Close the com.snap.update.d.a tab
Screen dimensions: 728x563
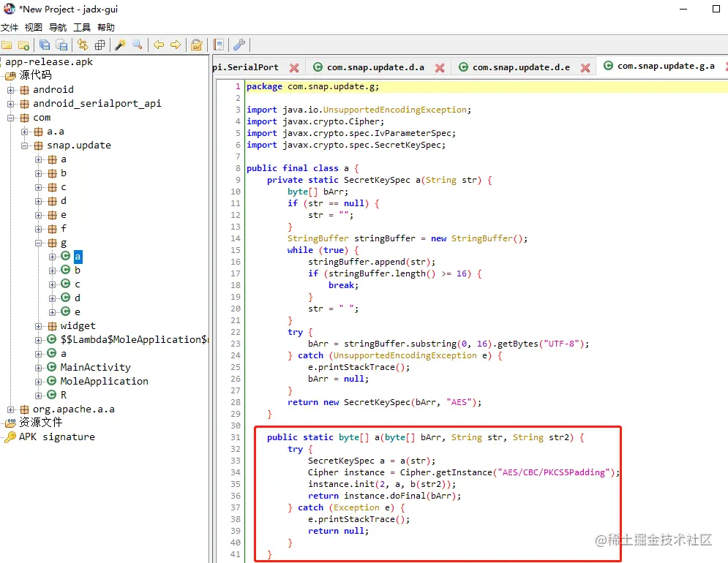(x=440, y=68)
